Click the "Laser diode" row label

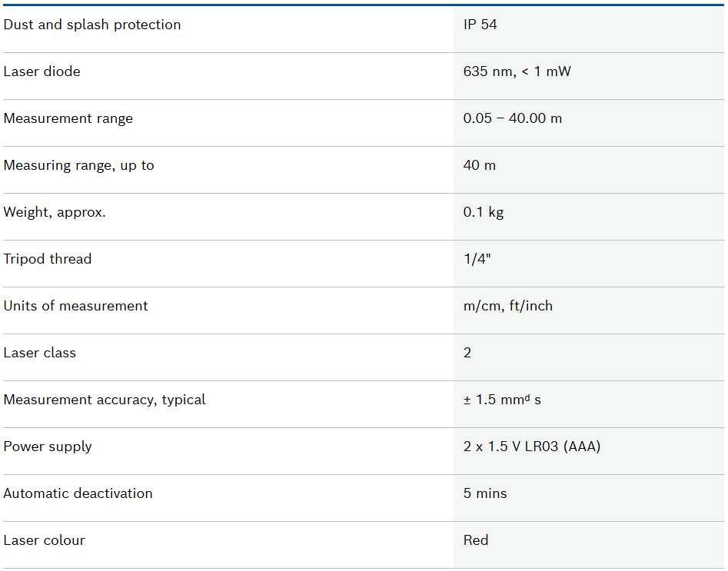tap(42, 71)
